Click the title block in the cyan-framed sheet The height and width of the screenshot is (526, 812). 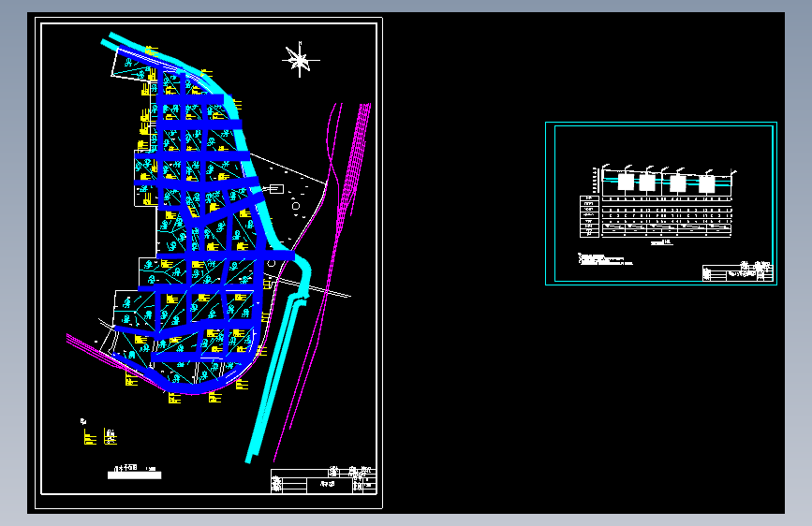tap(737, 271)
